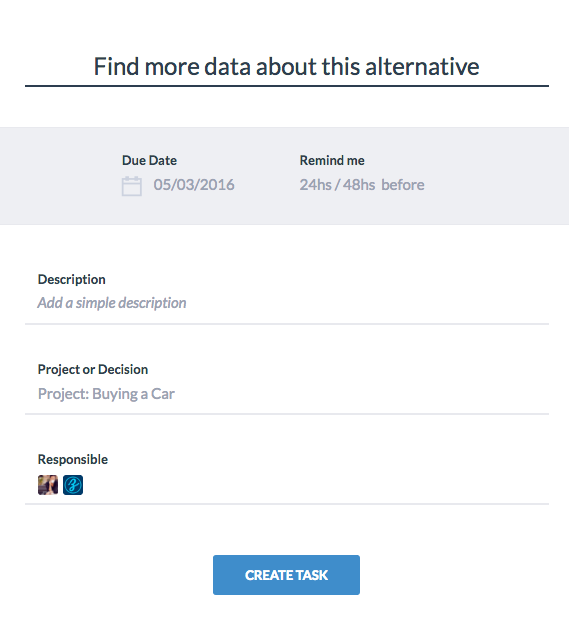Click the empty space right of the description placeholder
The image size is (569, 622).
coord(367,303)
